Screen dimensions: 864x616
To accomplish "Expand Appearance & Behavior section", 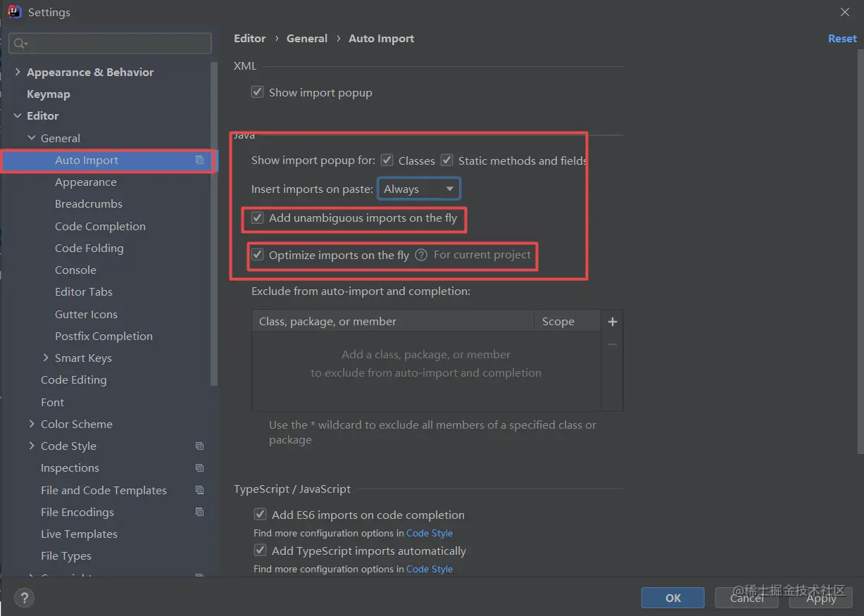I will click(x=18, y=73).
